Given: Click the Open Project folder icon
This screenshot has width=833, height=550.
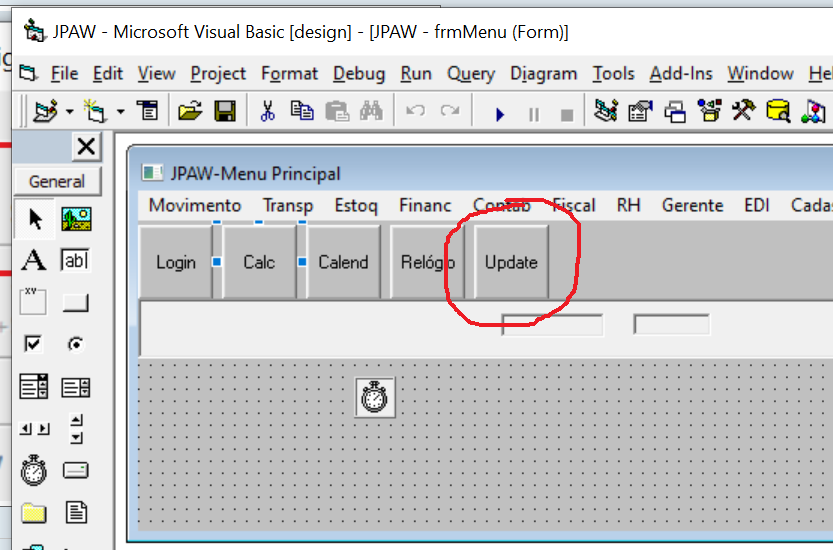Looking at the screenshot, I should click(190, 112).
